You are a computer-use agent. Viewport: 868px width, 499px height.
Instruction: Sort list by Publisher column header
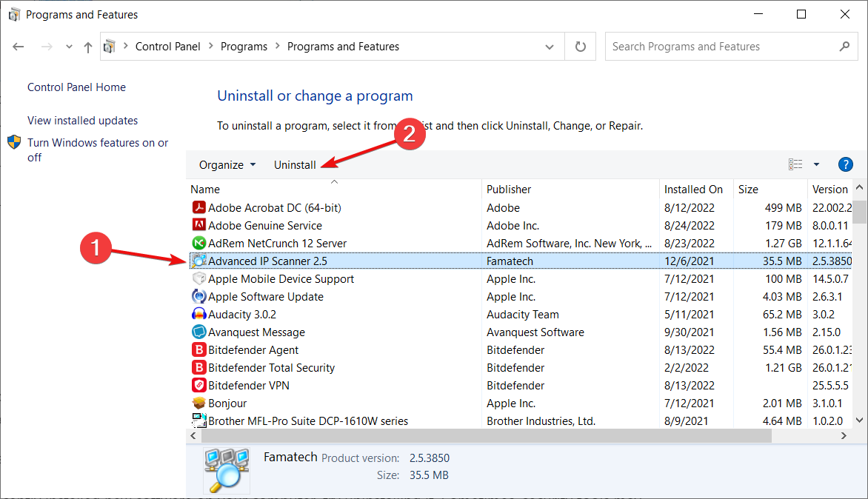point(571,190)
